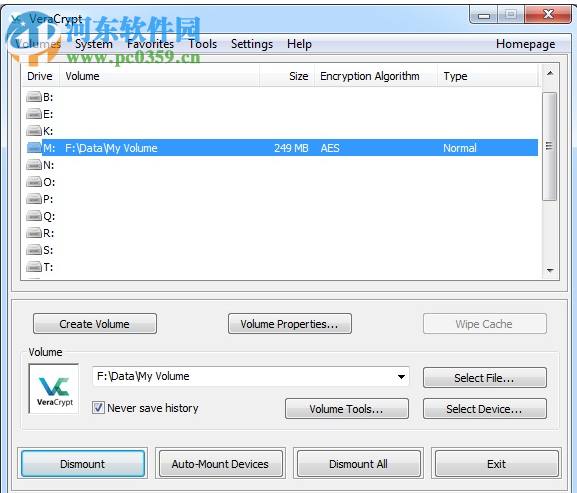
Task: Click the drive icon for R:
Action: (34, 233)
